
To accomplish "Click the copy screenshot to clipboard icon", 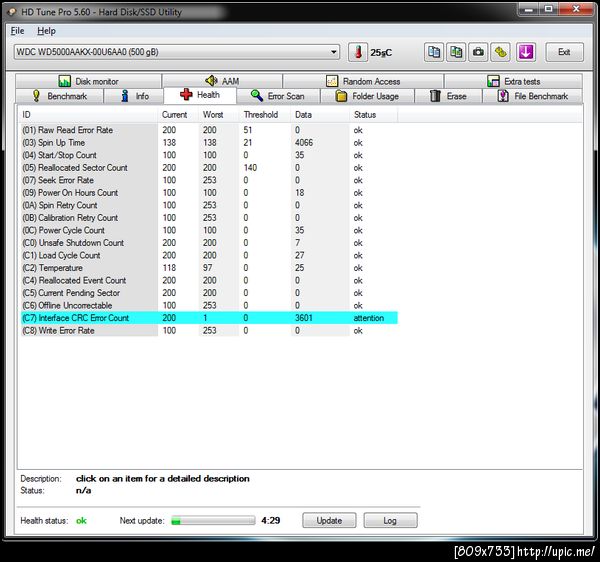I will [x=456, y=52].
